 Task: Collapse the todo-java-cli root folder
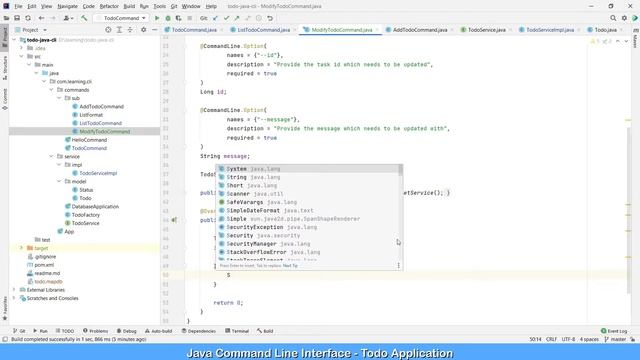point(14,40)
